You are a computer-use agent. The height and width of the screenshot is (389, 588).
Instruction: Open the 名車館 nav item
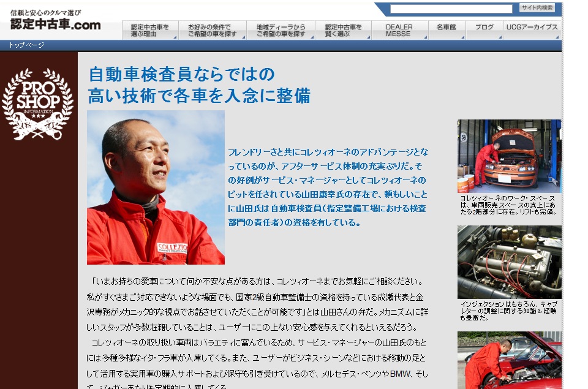coord(447,28)
